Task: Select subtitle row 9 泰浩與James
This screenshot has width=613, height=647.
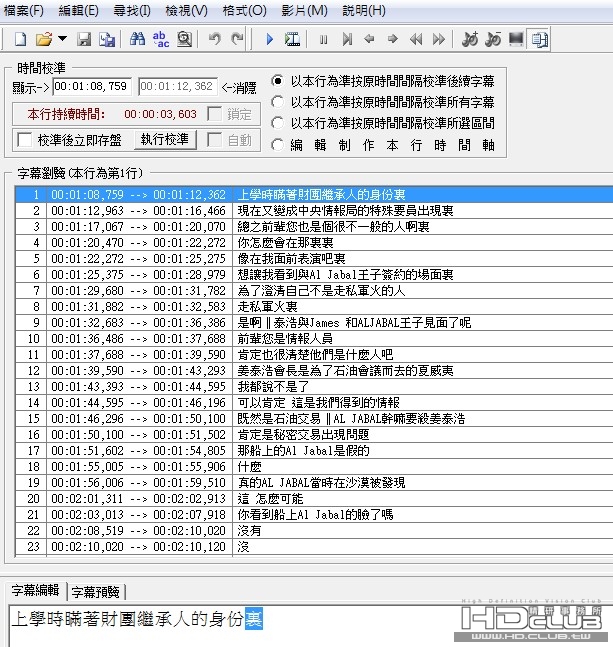Action: tap(314, 323)
